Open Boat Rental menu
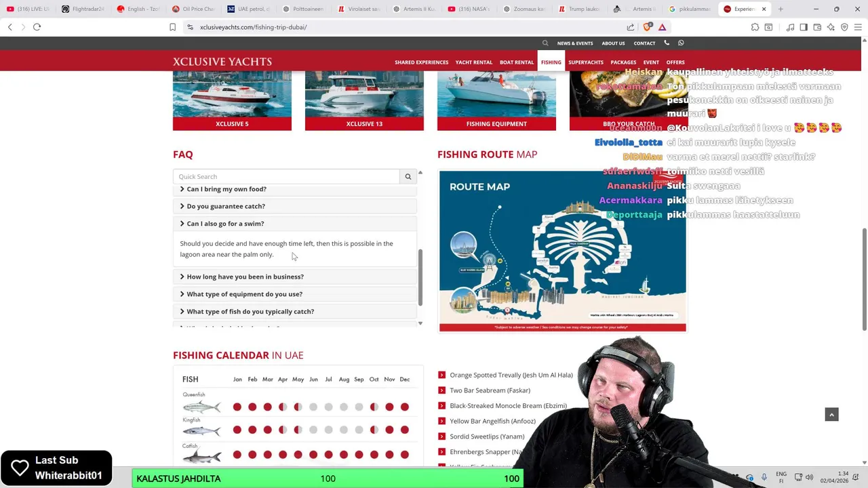The width and height of the screenshot is (868, 488). [x=517, y=62]
